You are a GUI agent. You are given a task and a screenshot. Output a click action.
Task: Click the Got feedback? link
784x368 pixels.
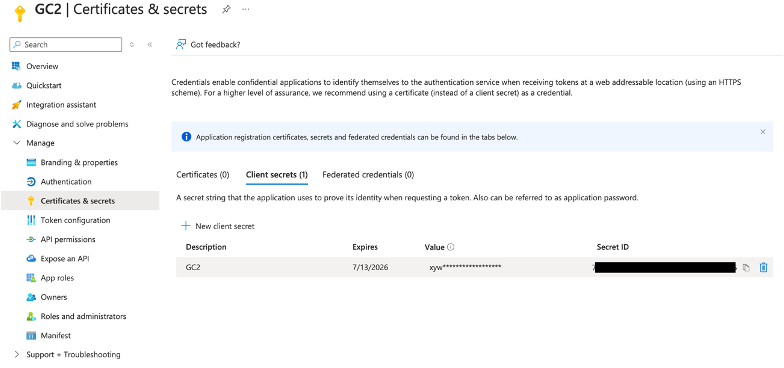(215, 44)
